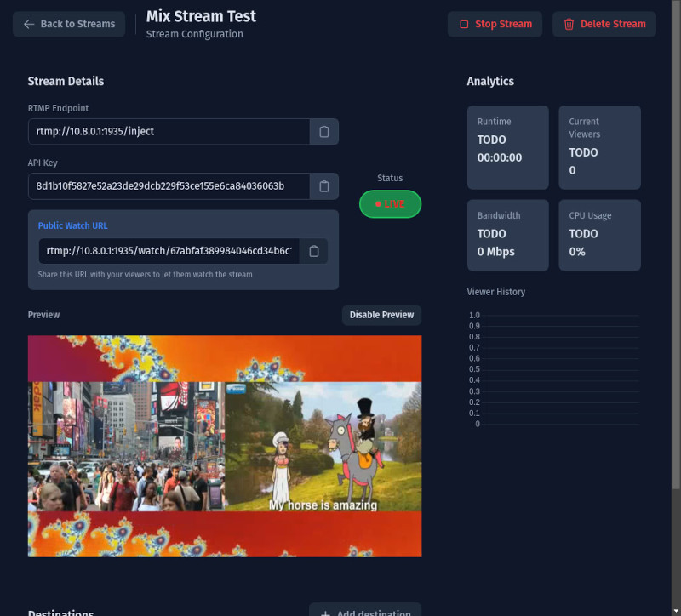Click the trash can icon
This screenshot has width=681, height=616.
click(x=569, y=25)
